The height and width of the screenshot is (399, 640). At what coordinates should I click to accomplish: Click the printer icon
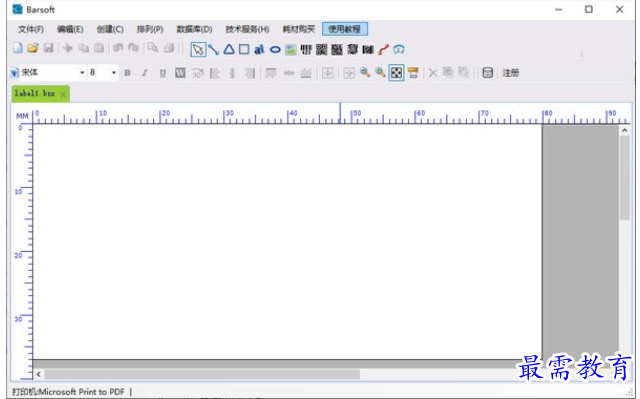(x=169, y=48)
